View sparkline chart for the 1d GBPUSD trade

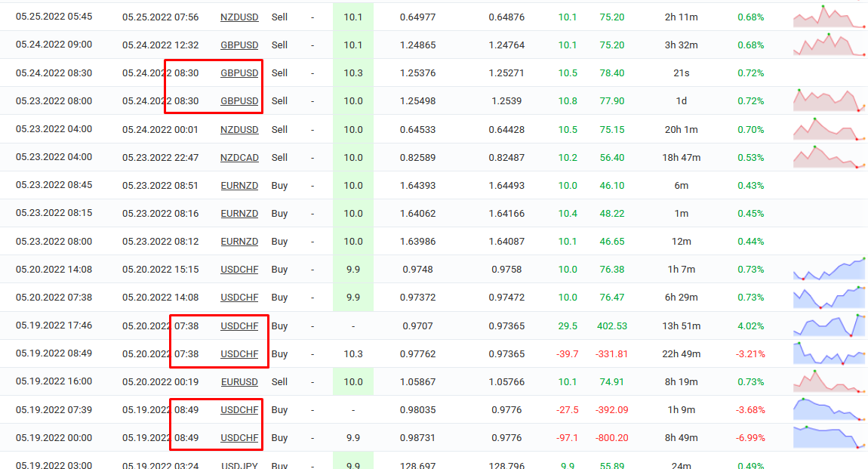pos(829,100)
